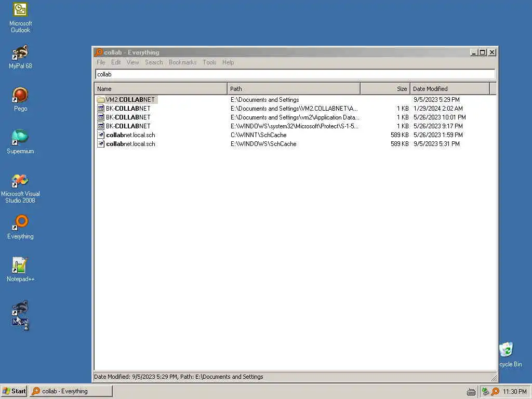Click icon of BK-COLLABNET dated 5/26/2023 10:01 PM
The image size is (532, 399).
coord(101,117)
